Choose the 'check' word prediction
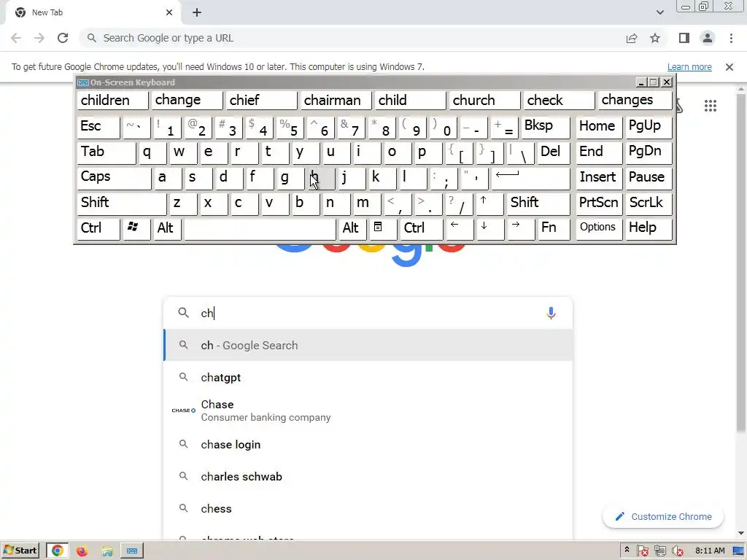This screenshot has width=747, height=560. point(559,101)
